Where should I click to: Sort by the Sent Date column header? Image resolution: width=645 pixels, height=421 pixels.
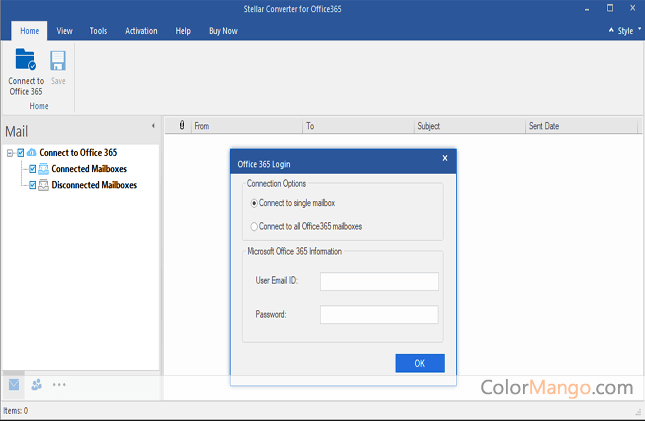pos(582,126)
